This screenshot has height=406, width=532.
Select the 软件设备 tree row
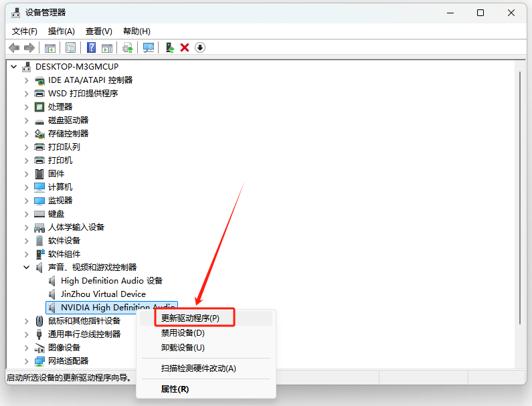[64, 241]
